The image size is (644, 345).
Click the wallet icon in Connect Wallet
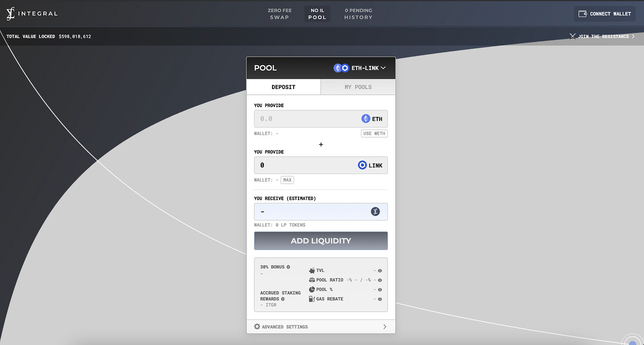[x=583, y=14]
